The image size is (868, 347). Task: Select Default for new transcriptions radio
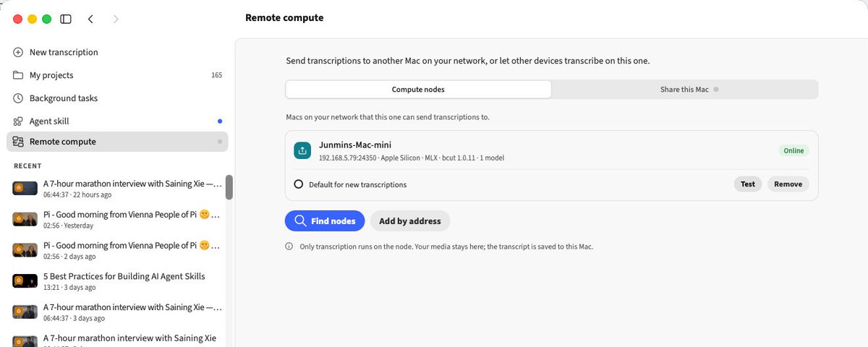pos(298,184)
